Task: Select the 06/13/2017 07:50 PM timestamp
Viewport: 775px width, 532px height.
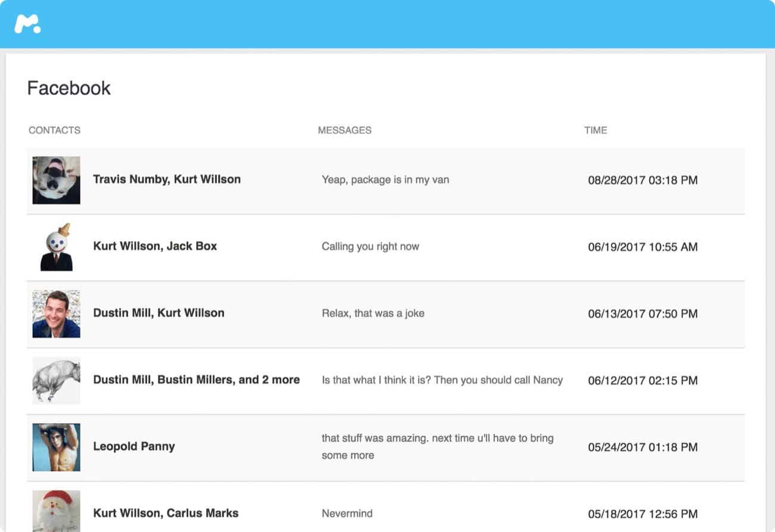Action: (643, 313)
